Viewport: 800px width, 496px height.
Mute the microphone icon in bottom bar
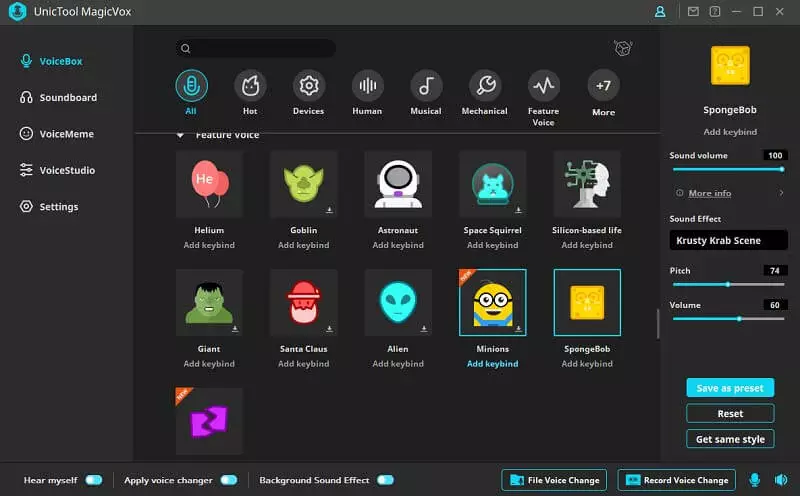[x=755, y=480]
